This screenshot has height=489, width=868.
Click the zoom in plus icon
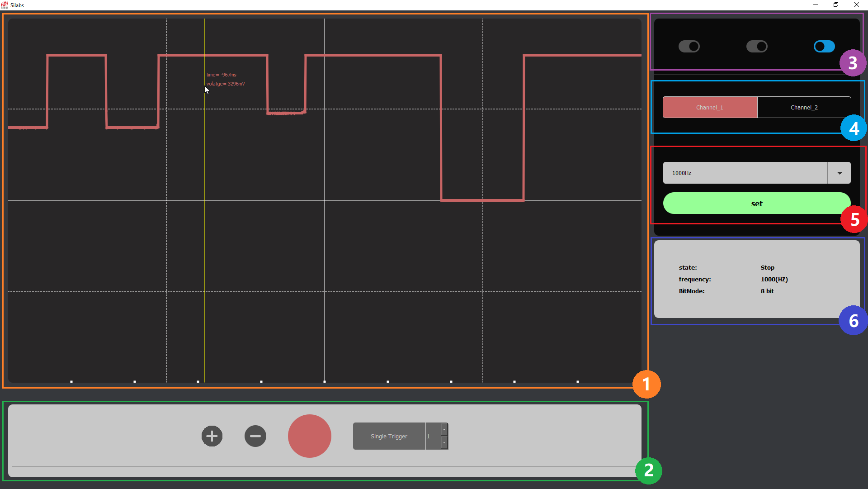[212, 436]
